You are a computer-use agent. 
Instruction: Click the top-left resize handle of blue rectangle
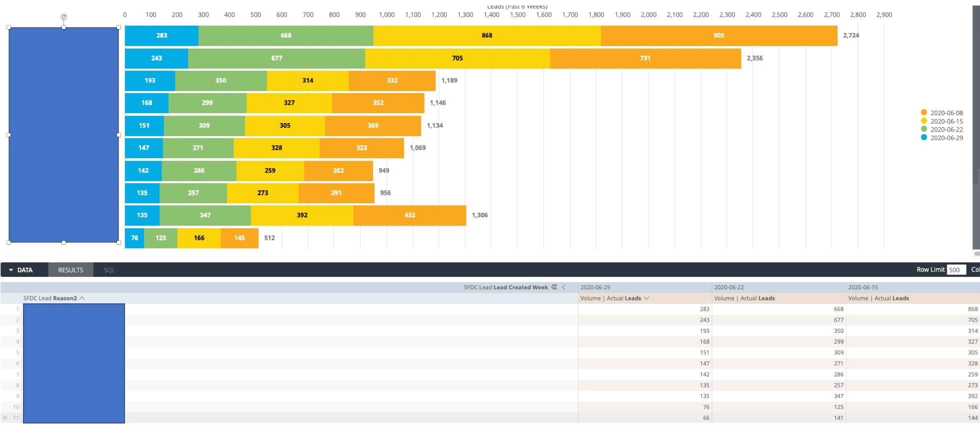point(9,28)
